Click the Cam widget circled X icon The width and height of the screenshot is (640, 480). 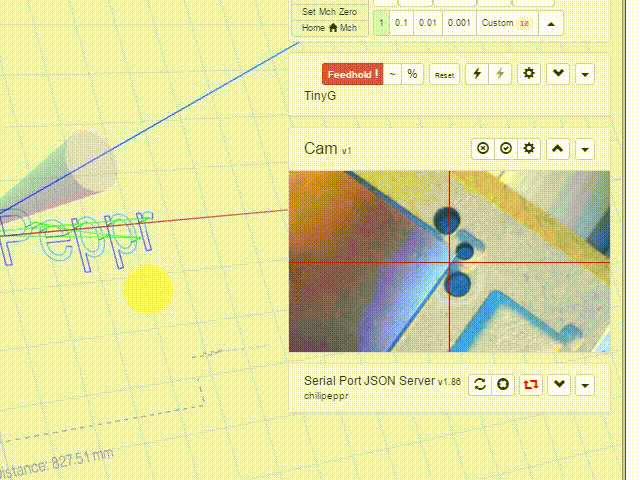[483, 148]
